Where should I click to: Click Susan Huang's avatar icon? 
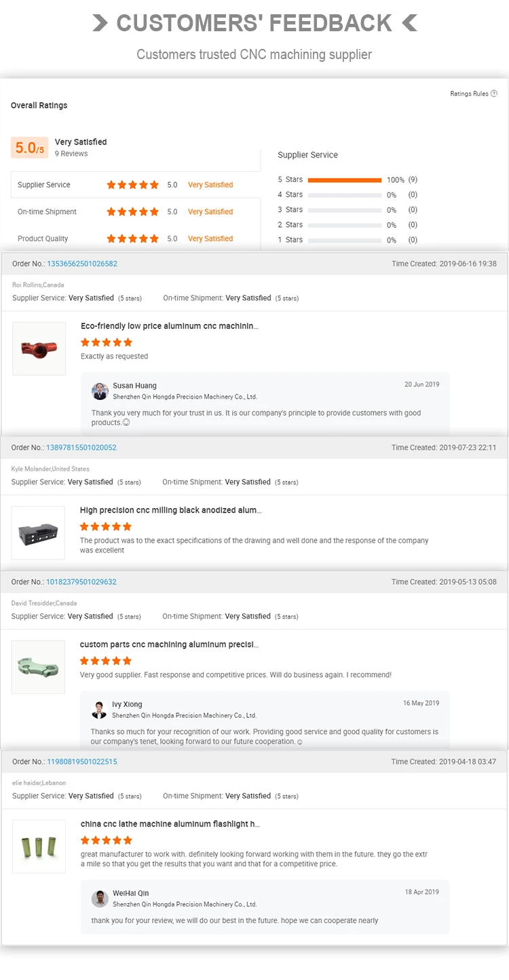click(100, 391)
